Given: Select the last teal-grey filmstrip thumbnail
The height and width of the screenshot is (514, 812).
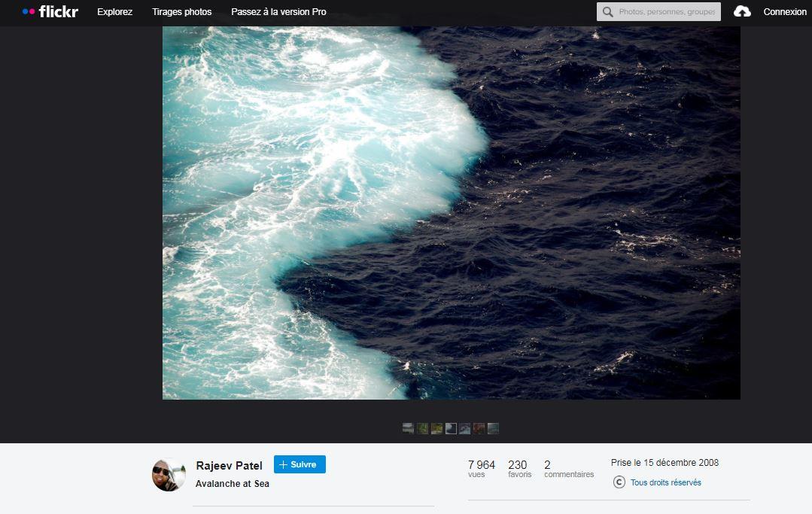Looking at the screenshot, I should [494, 428].
